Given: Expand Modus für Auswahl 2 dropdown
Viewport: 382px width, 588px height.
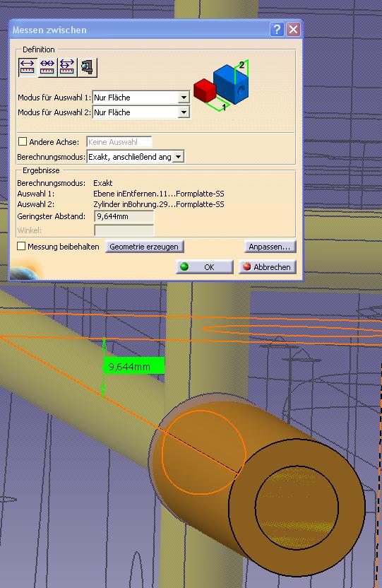Looking at the screenshot, I should click(x=184, y=112).
